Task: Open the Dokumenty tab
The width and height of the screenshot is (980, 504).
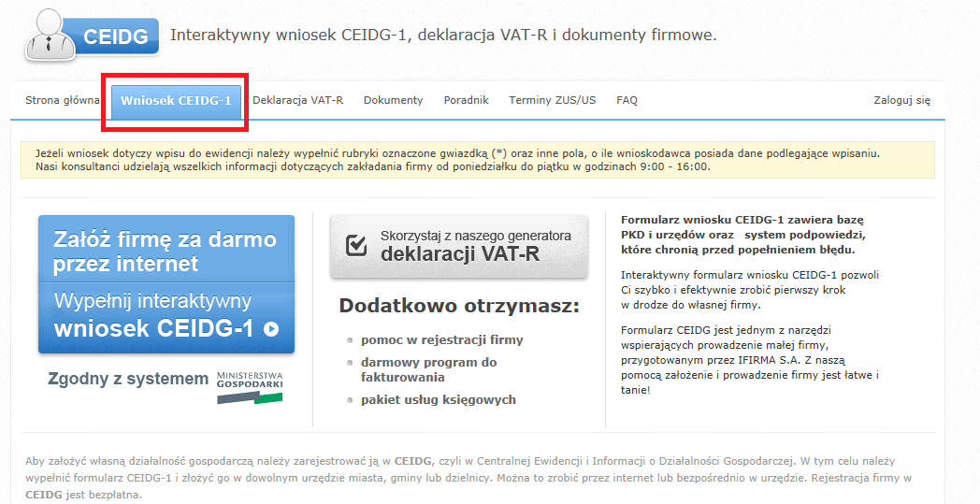Action: point(393,100)
